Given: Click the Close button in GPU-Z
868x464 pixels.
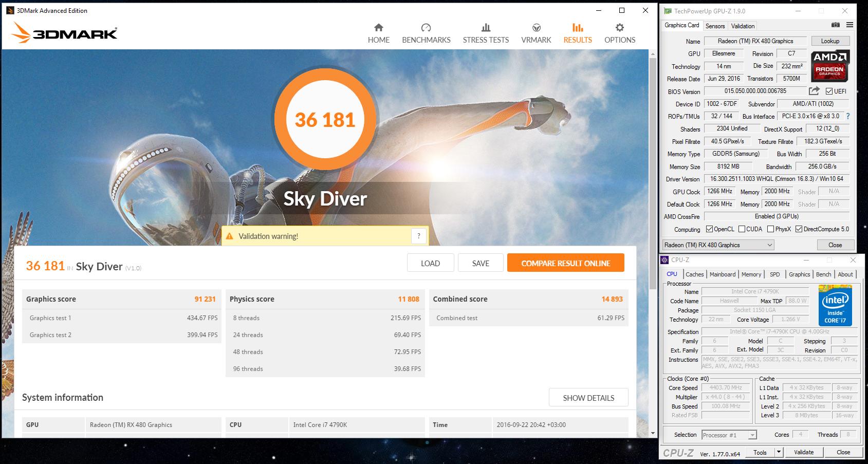Looking at the screenshot, I should 835,245.
